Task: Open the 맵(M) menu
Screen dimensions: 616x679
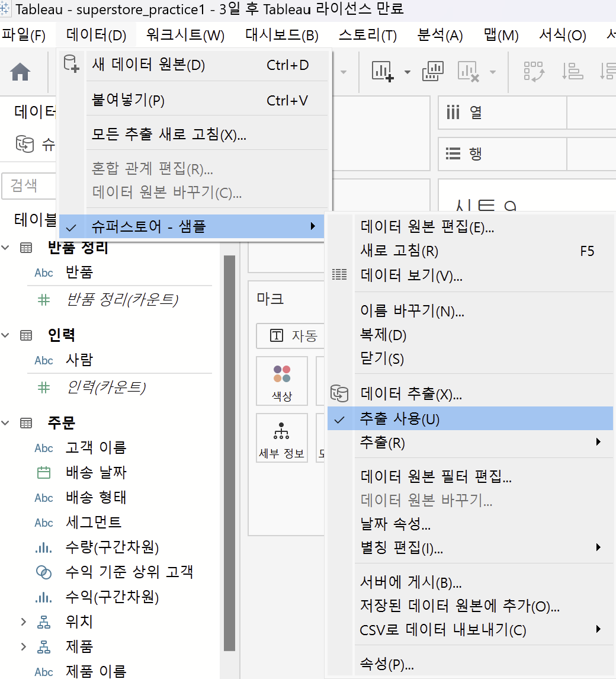Action: pyautogui.click(x=501, y=34)
